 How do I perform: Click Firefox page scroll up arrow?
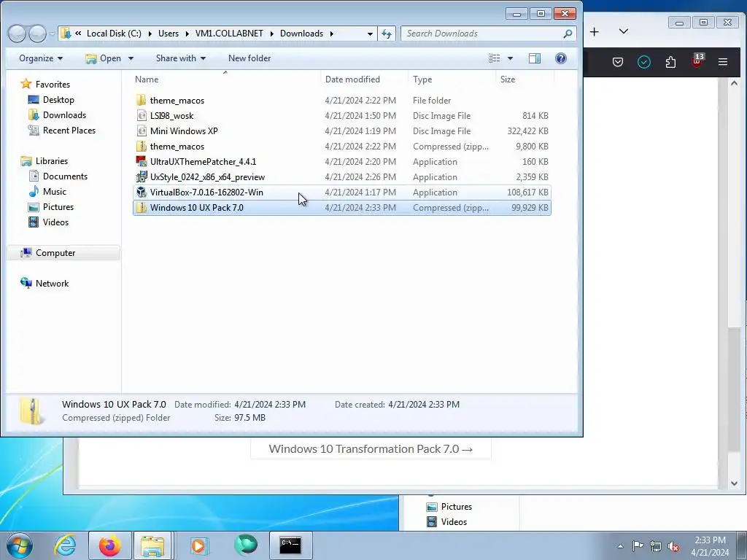[734, 83]
